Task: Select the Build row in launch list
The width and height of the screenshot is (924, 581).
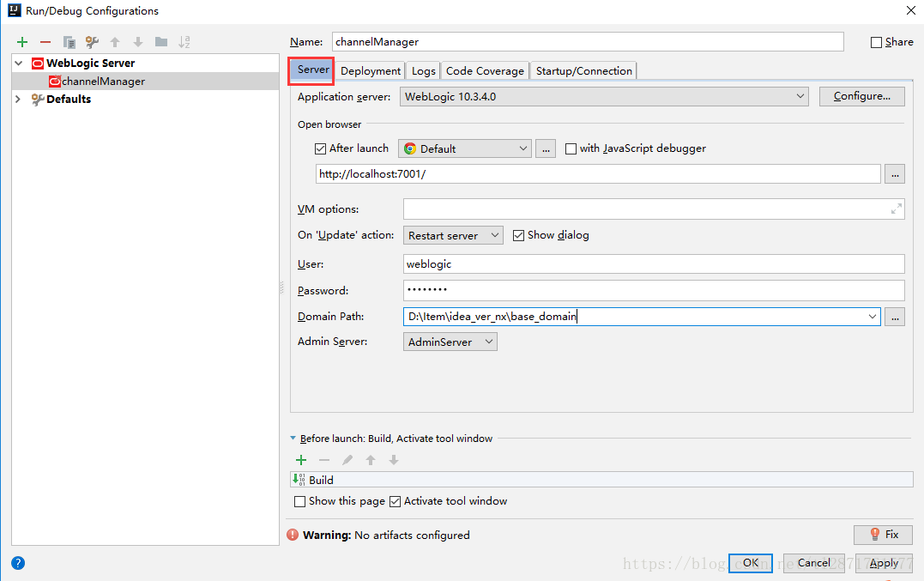Action: coord(601,480)
